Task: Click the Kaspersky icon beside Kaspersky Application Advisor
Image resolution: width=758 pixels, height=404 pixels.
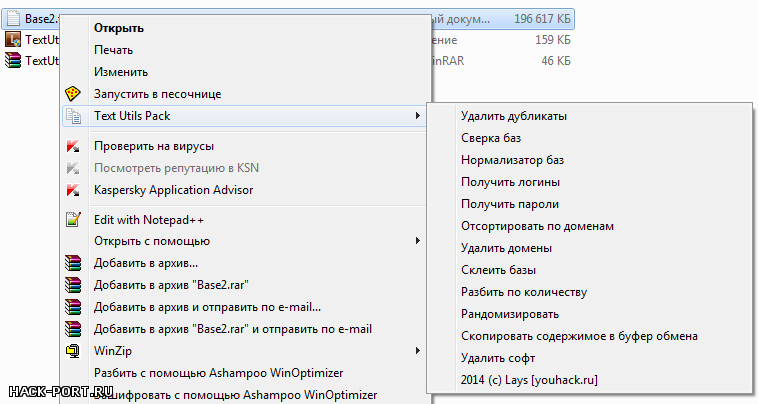Action: point(73,190)
